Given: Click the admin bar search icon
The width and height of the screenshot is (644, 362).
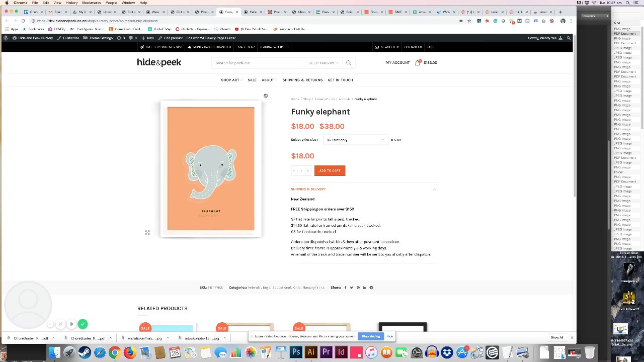Looking at the screenshot, I should pos(569,38).
